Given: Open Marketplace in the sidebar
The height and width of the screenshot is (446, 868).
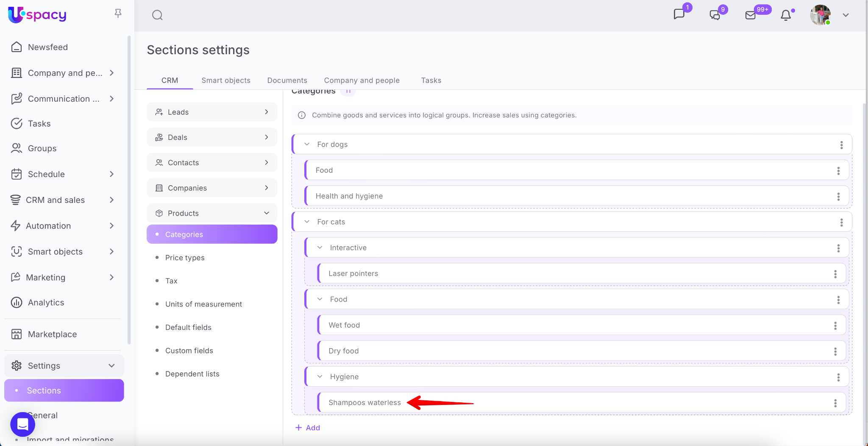Looking at the screenshot, I should (52, 334).
